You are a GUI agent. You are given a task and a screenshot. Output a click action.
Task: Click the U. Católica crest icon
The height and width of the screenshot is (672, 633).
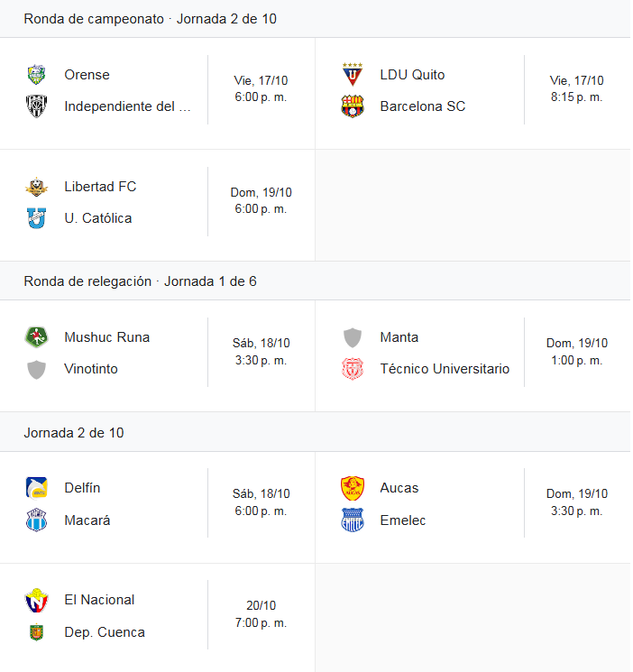[x=36, y=218]
